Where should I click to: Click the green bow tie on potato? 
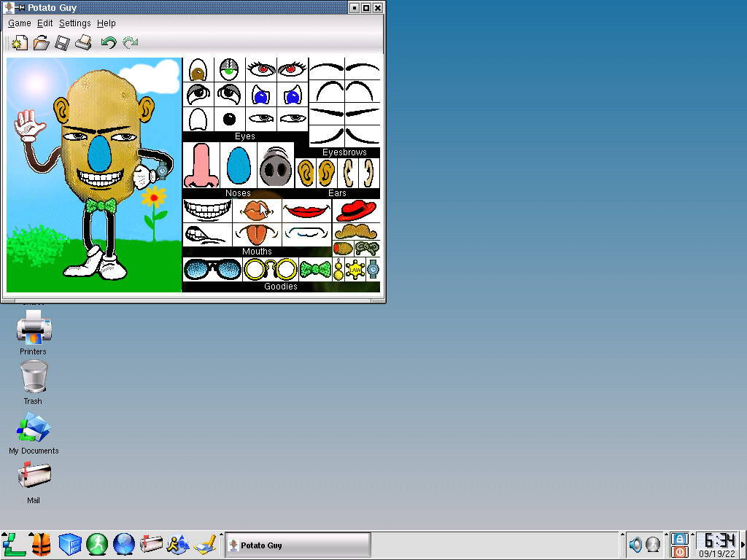pos(101,206)
